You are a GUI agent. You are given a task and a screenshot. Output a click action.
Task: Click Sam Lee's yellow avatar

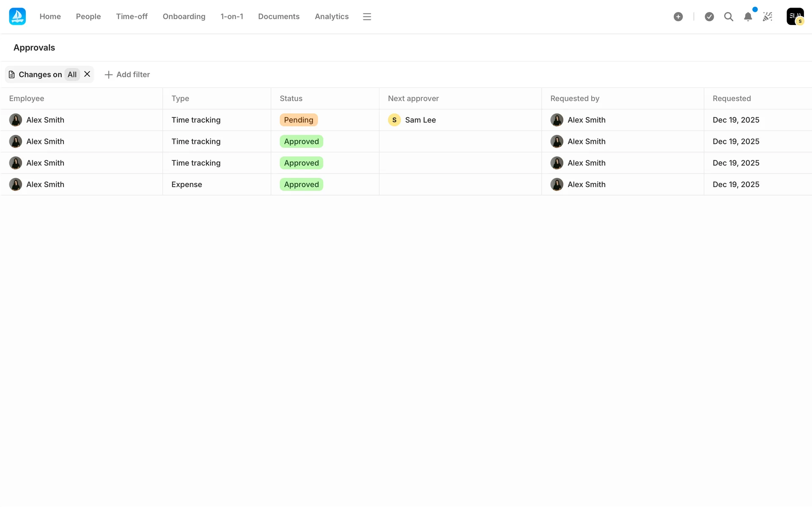(394, 120)
